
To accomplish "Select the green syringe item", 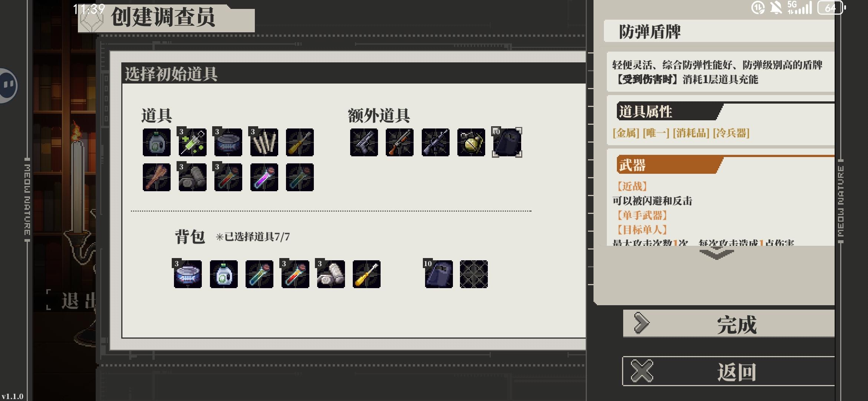I will coord(192,142).
